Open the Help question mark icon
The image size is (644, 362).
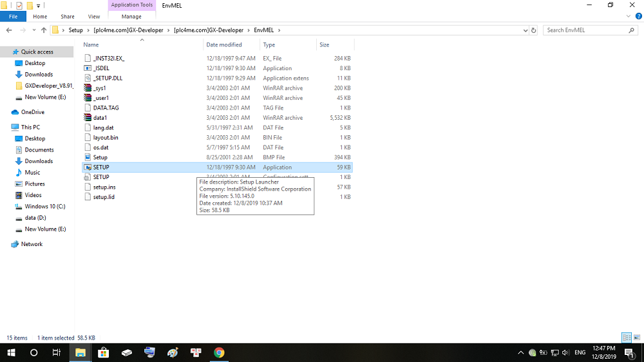click(638, 17)
